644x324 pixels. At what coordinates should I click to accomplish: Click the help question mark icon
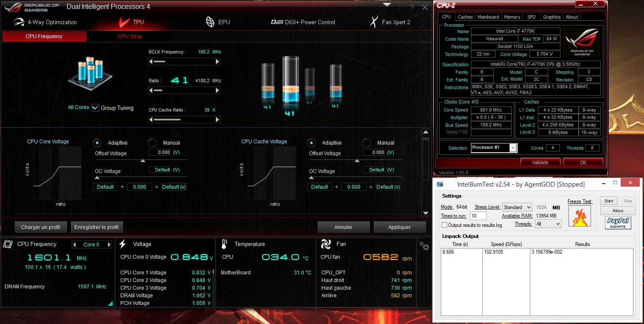click(412, 8)
